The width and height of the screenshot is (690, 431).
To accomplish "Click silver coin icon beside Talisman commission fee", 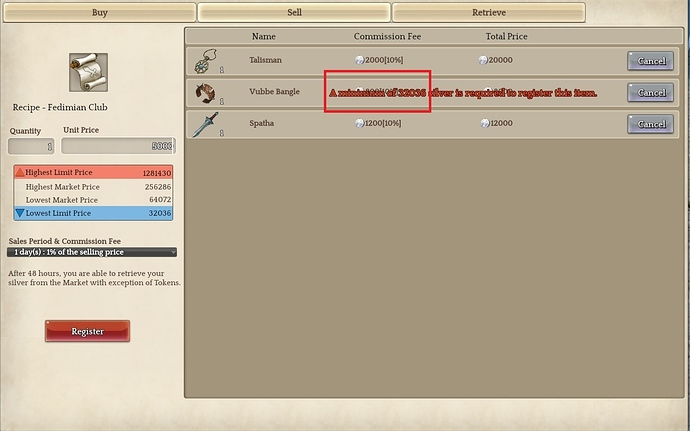I will (x=359, y=61).
